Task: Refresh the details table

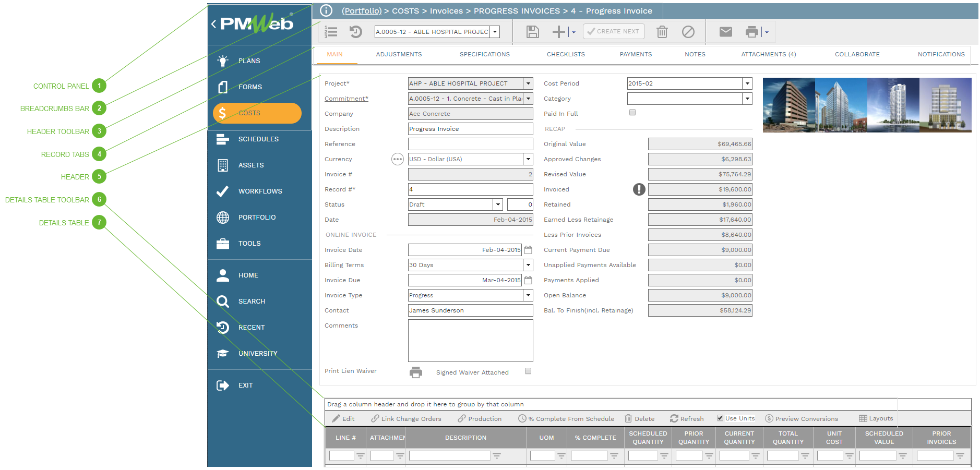Action: click(x=687, y=418)
